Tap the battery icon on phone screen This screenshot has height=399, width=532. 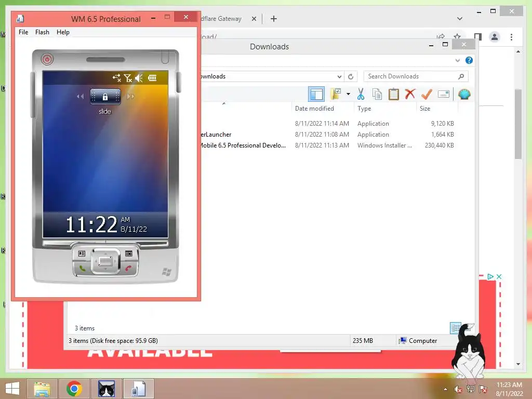152,78
